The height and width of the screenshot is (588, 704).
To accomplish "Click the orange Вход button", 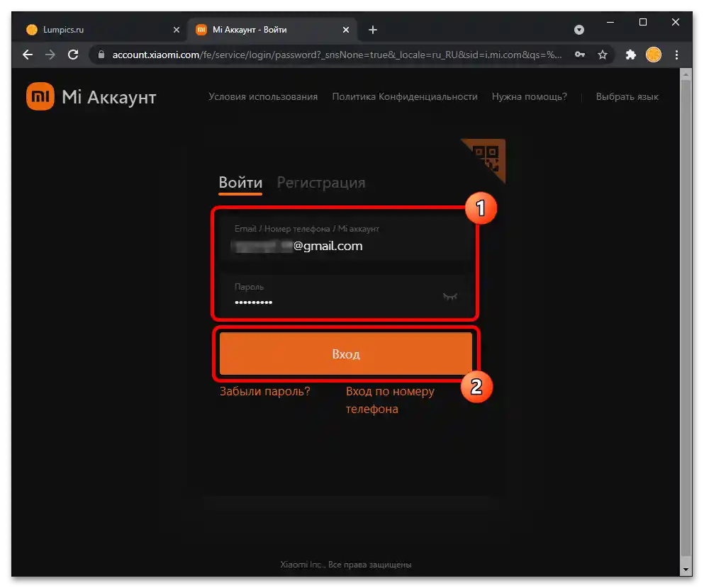I will click(x=346, y=354).
